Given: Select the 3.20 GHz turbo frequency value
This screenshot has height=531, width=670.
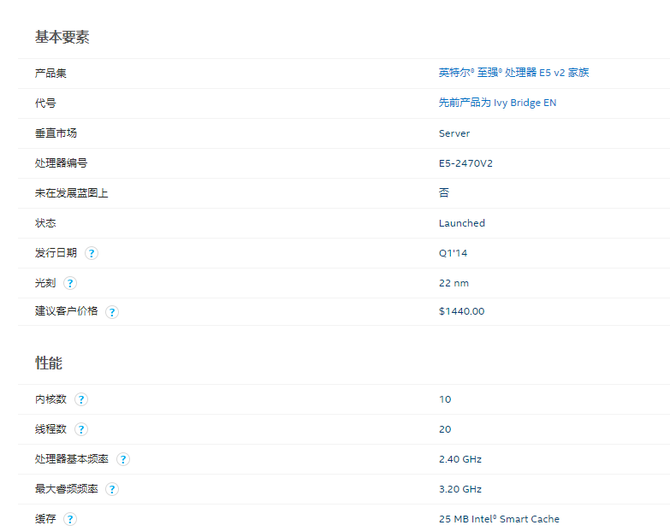Looking at the screenshot, I should click(x=460, y=489).
